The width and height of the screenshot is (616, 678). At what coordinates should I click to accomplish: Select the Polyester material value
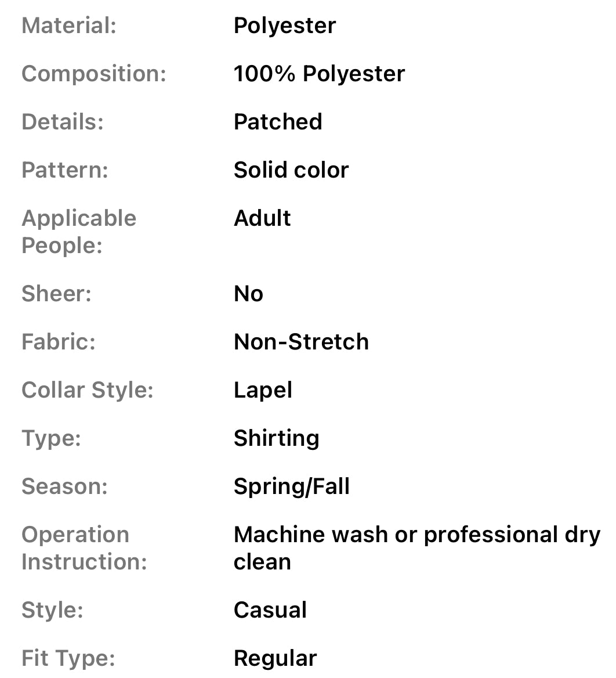(x=284, y=26)
